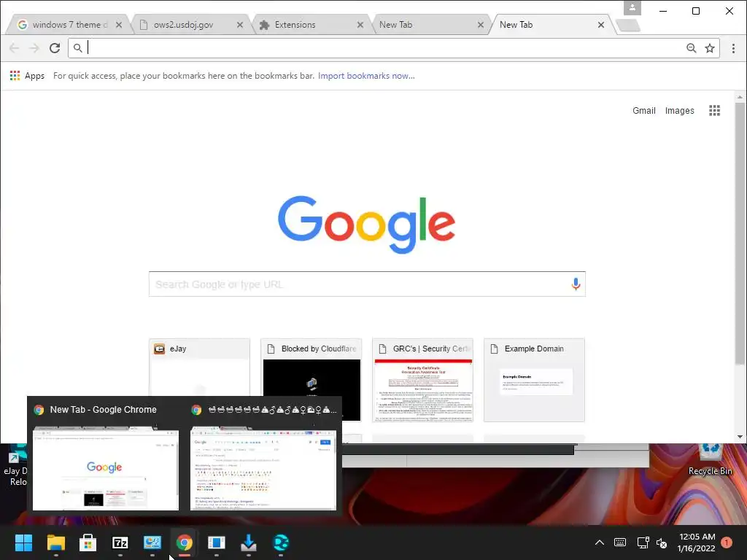Start voice search with the microphone icon

tap(576, 284)
